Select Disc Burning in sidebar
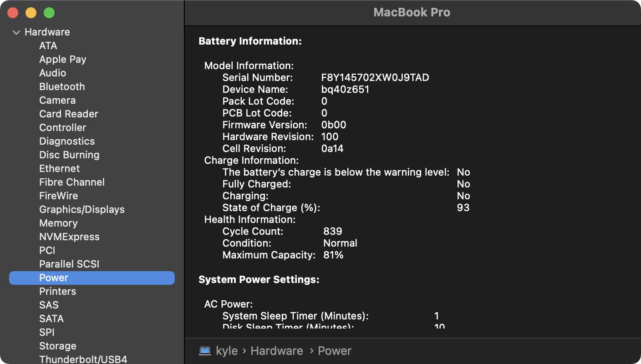The height and width of the screenshot is (364, 641). point(69,155)
